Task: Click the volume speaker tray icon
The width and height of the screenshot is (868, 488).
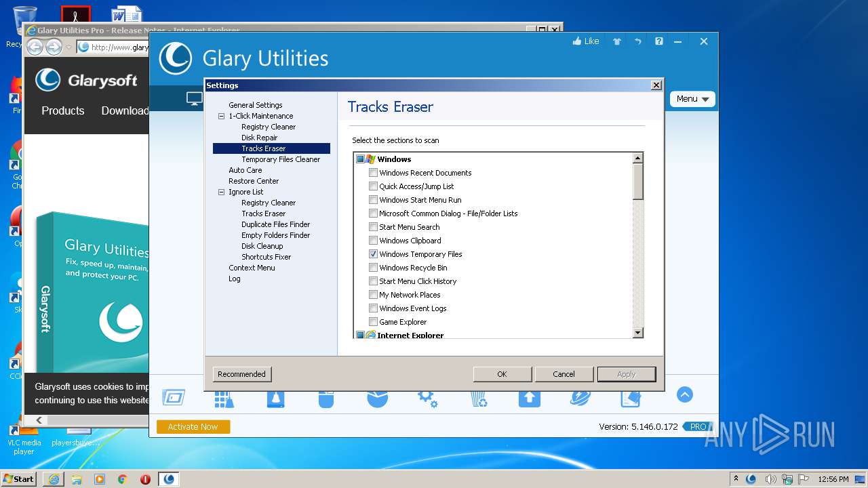Action: pyautogui.click(x=770, y=479)
